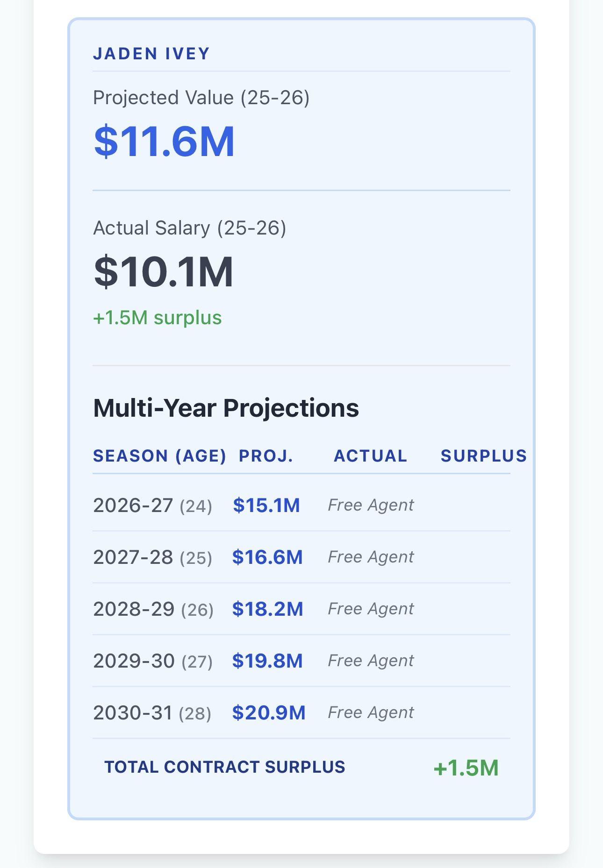Click the Jaden Ivey player name heading
This screenshot has width=603, height=868.
click(151, 54)
